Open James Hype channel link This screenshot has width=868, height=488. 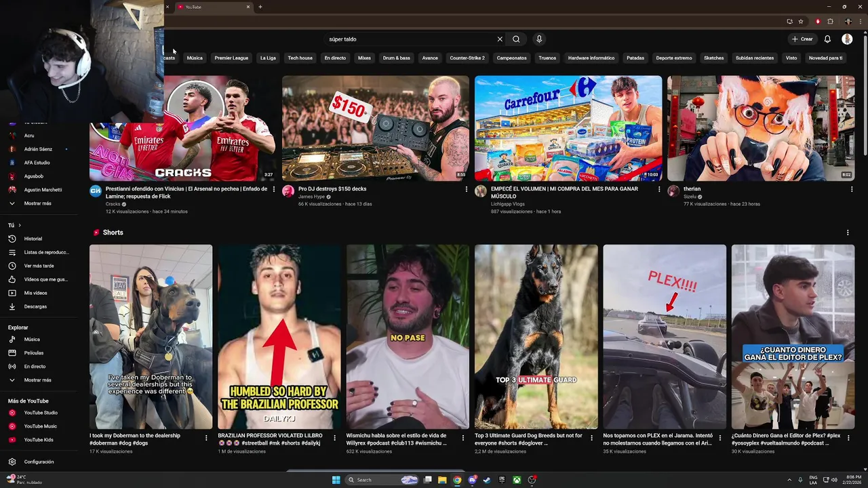(x=311, y=197)
